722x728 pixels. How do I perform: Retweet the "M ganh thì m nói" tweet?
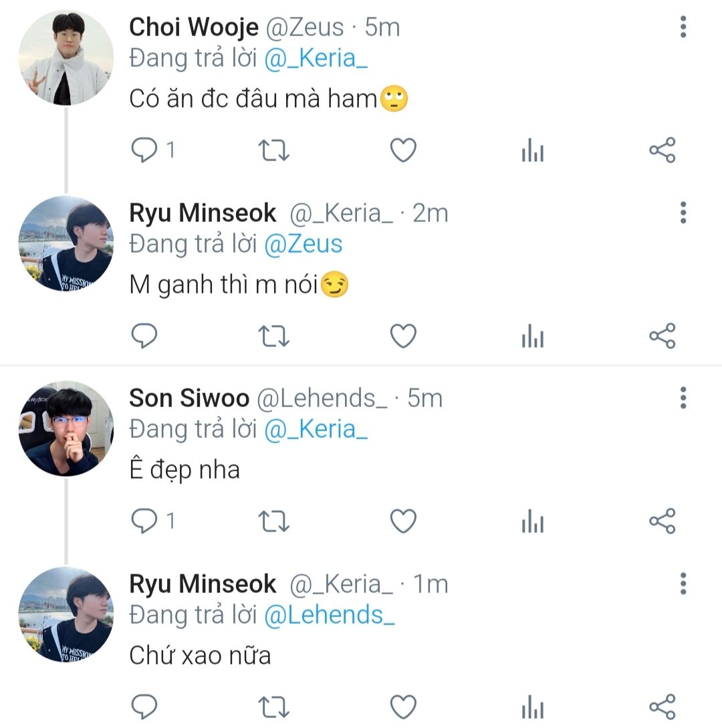click(273, 336)
